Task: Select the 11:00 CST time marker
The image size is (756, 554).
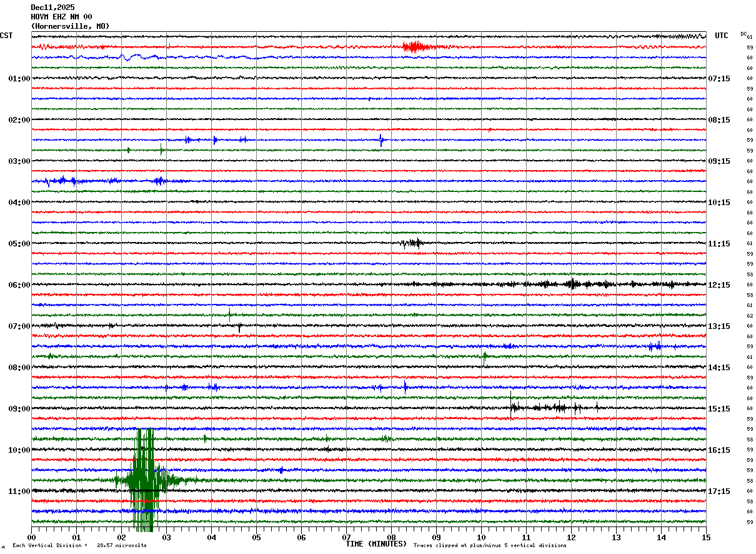Action: (19, 491)
